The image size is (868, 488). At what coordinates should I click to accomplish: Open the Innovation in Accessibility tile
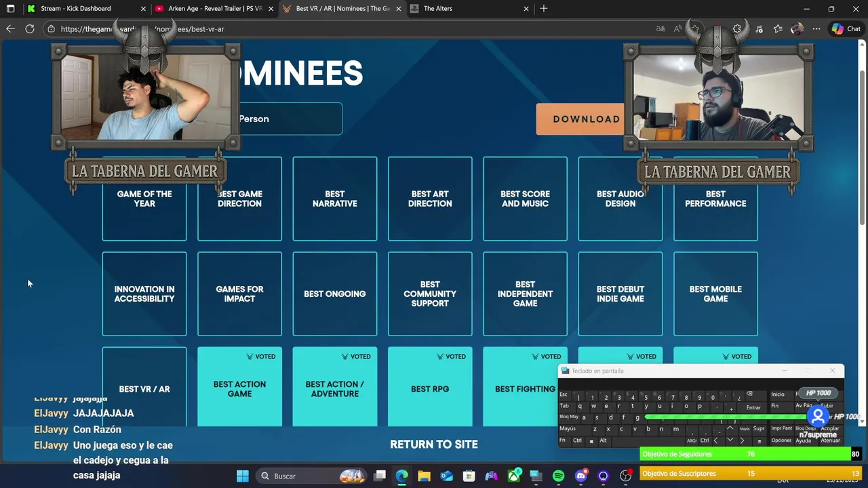click(144, 293)
